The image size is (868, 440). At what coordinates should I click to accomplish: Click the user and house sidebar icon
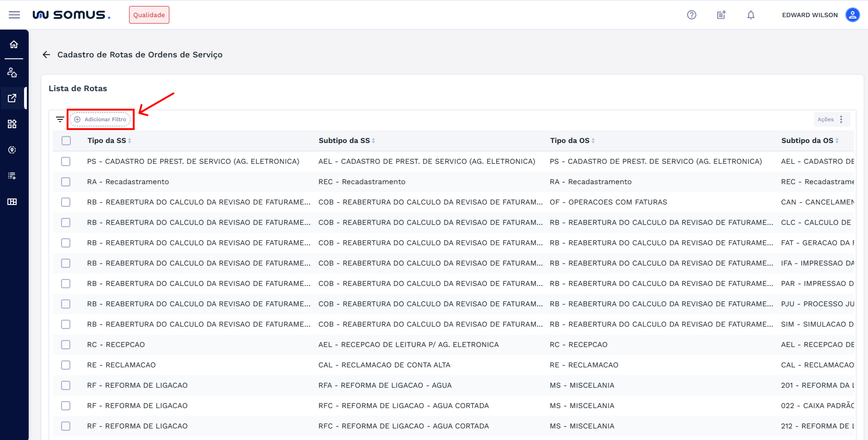pos(12,72)
